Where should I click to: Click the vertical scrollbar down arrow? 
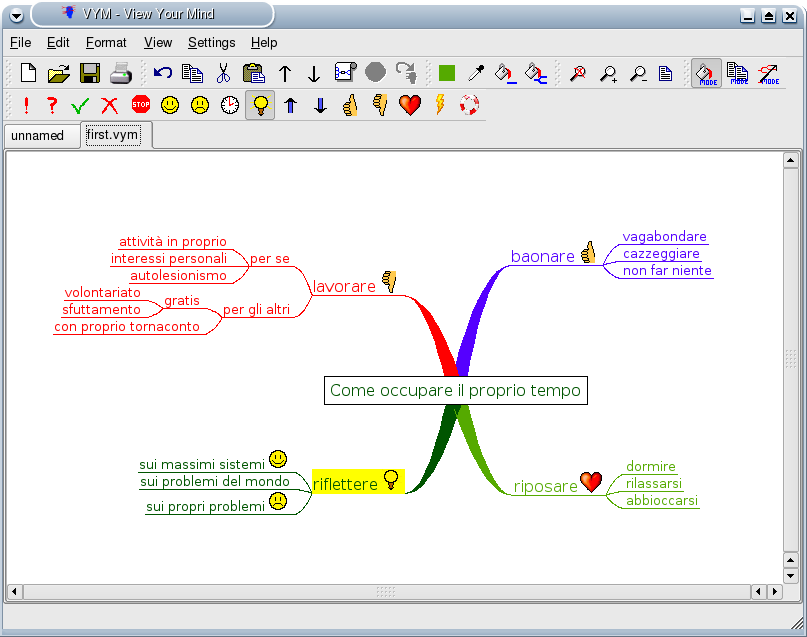click(x=790, y=576)
